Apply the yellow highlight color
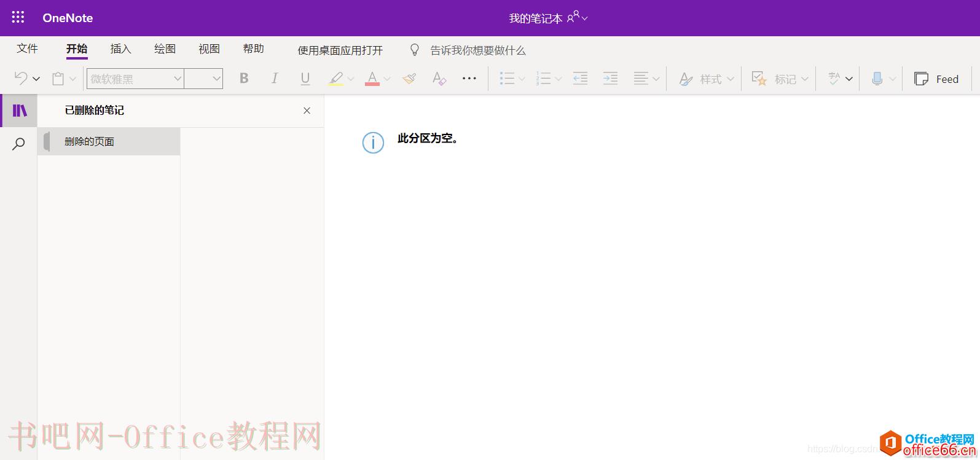Viewport: 980px width, 460px height. coord(335,79)
